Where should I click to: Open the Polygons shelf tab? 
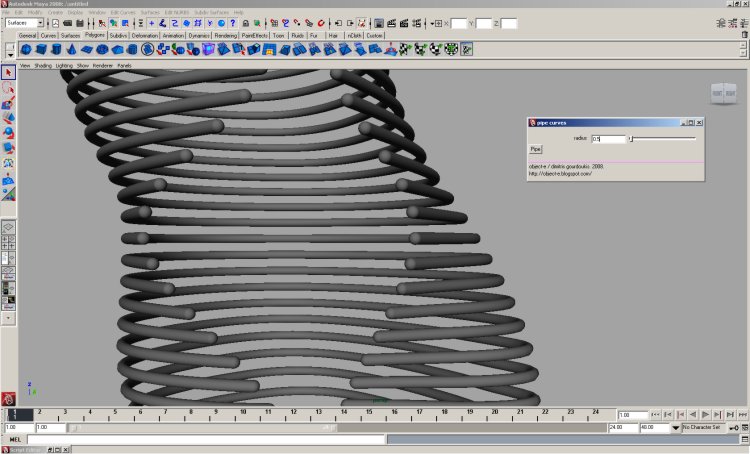pos(95,35)
